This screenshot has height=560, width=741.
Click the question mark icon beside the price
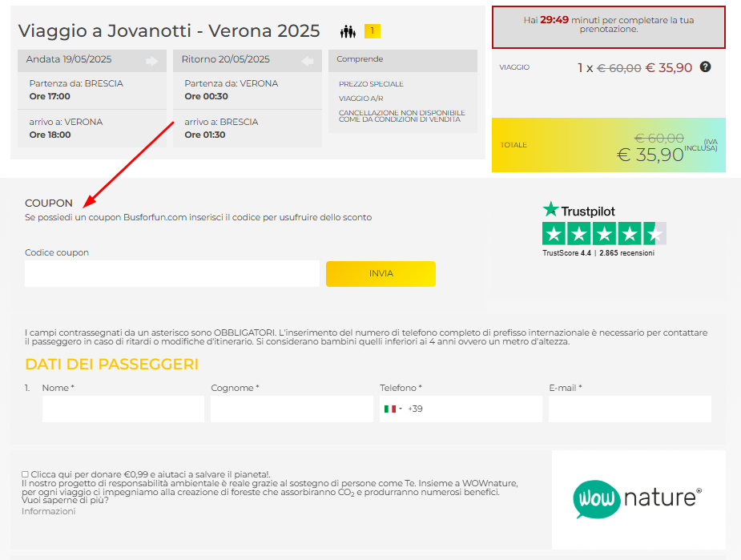coord(704,68)
